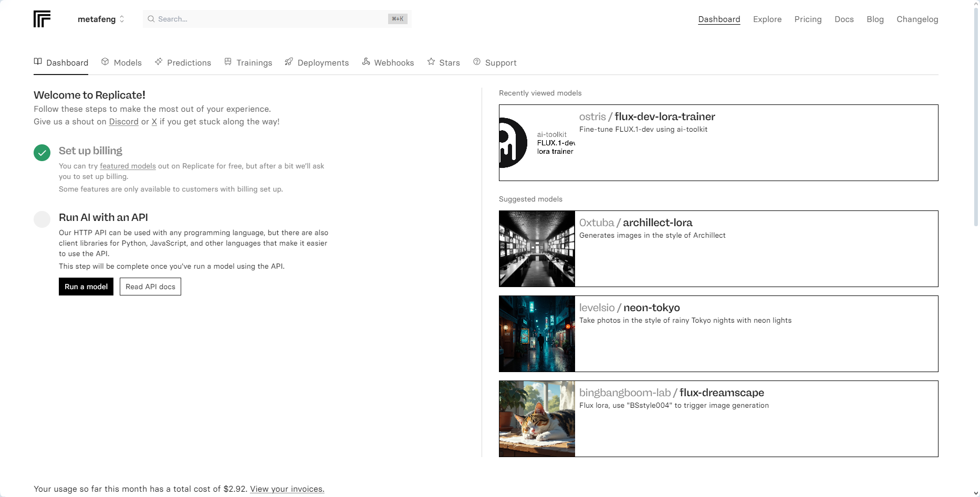Click the Models tab cube icon
Image resolution: width=980 pixels, height=497 pixels.
(105, 62)
